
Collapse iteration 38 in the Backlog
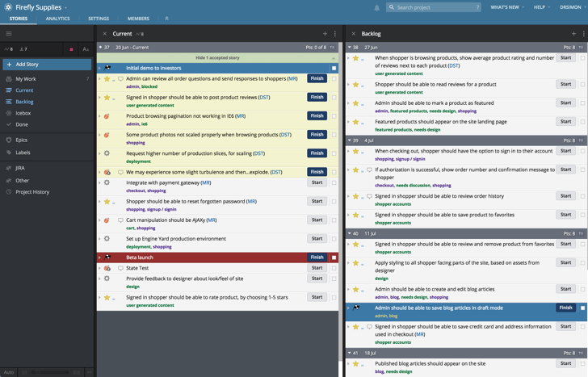click(349, 48)
